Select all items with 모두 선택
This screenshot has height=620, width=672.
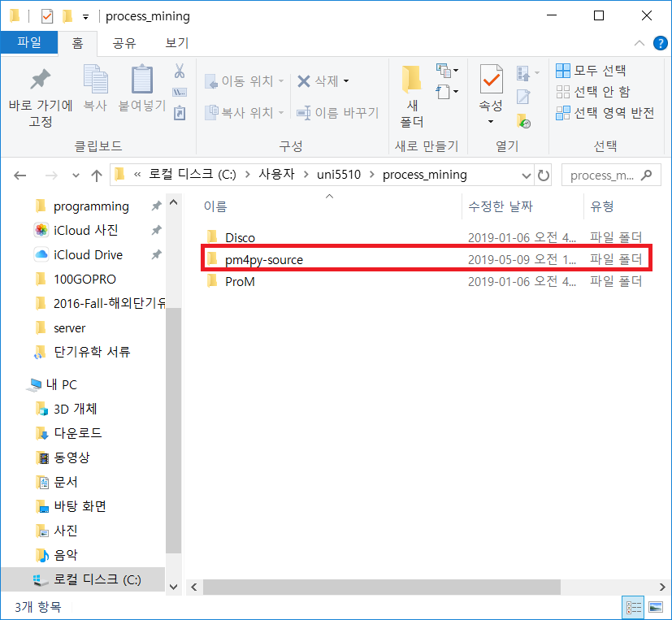point(583,70)
